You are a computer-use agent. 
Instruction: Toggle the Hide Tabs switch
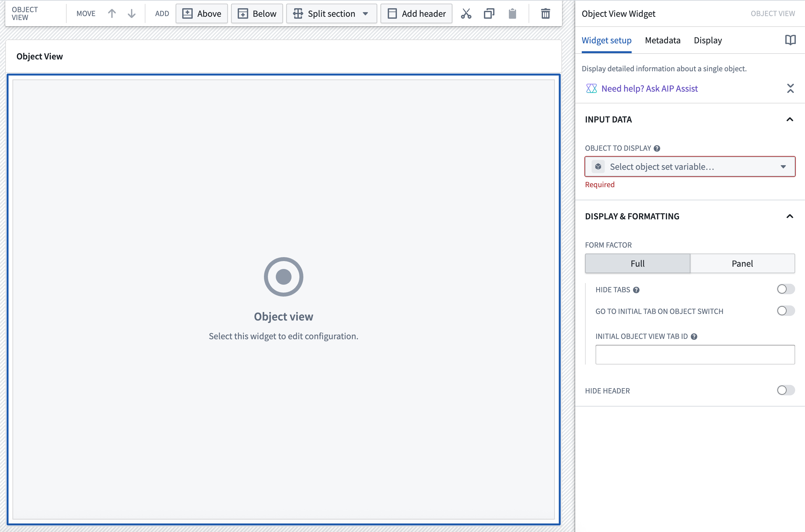pos(786,289)
